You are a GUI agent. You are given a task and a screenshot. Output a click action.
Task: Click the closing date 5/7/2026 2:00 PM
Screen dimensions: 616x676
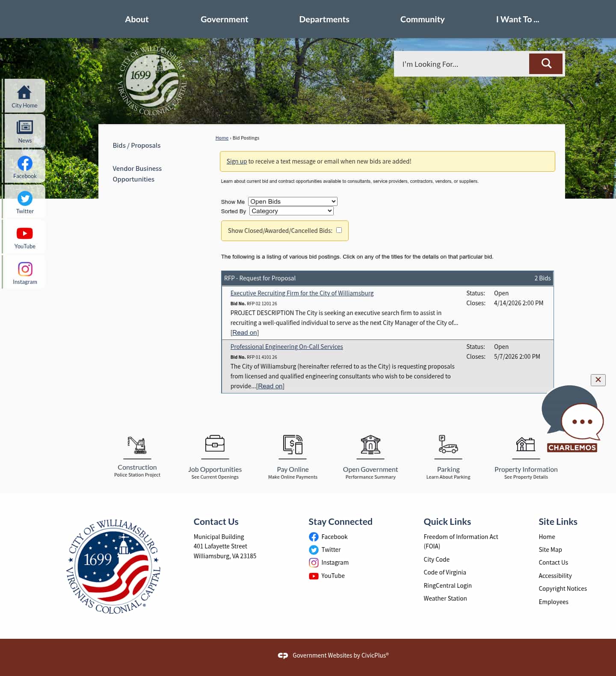coord(517,357)
